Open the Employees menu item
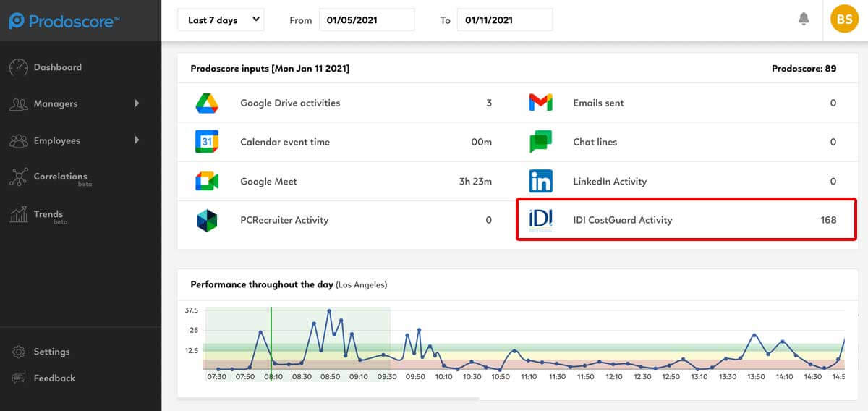This screenshot has height=411, width=868. pos(56,140)
